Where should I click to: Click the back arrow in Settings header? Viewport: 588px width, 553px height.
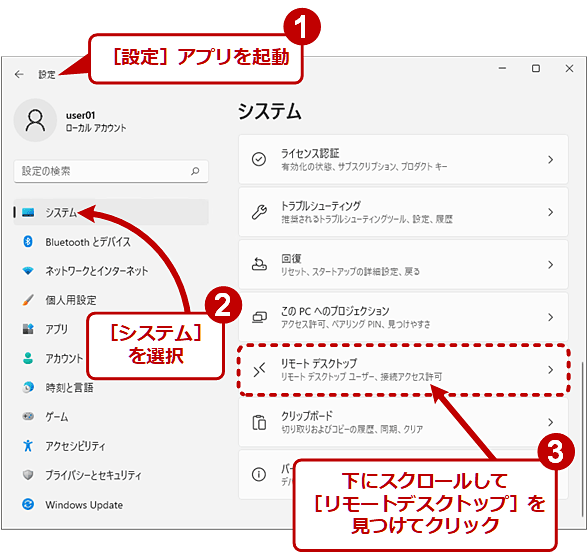coord(19,74)
